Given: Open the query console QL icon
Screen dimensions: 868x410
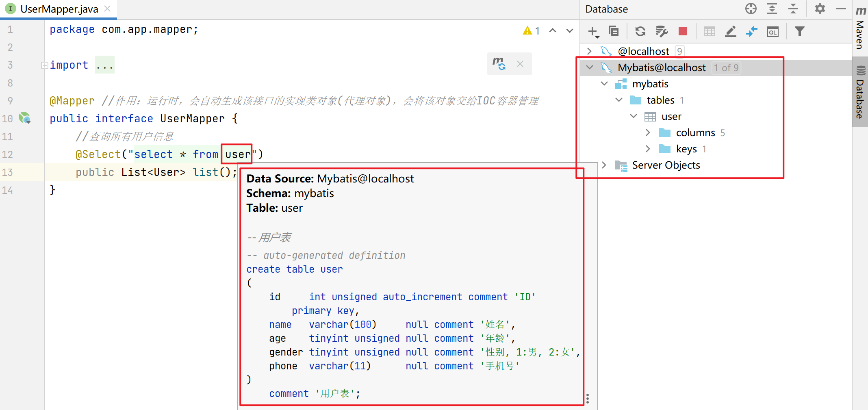Looking at the screenshot, I should point(773,32).
